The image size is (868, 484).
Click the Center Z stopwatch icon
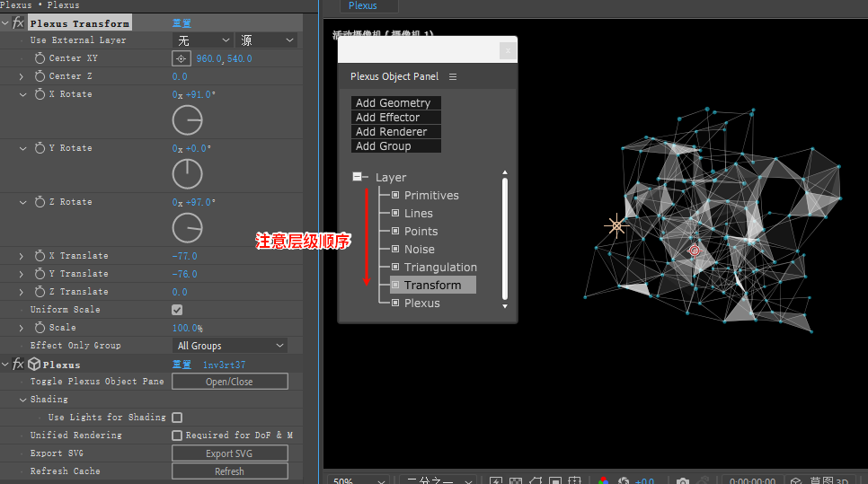(x=40, y=75)
